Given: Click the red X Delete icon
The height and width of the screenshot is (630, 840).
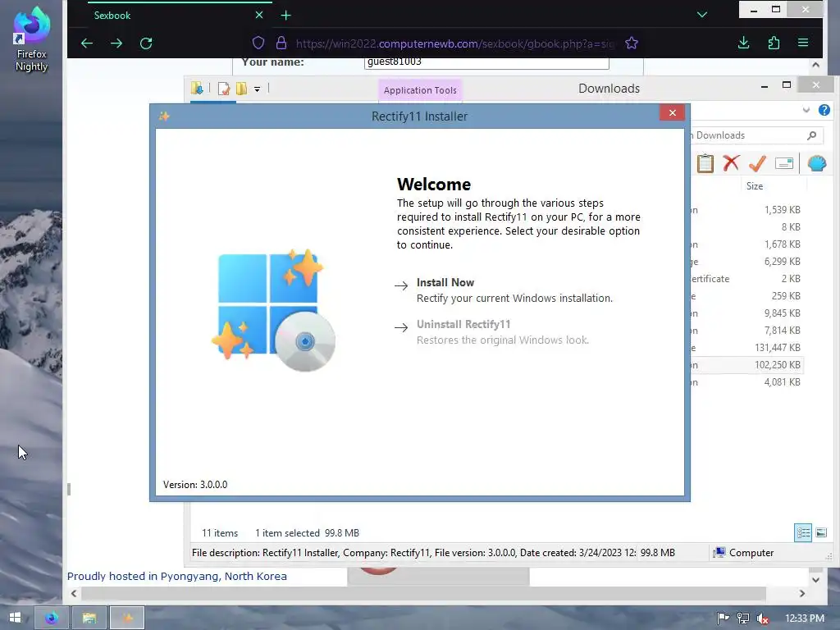Looking at the screenshot, I should [731, 163].
